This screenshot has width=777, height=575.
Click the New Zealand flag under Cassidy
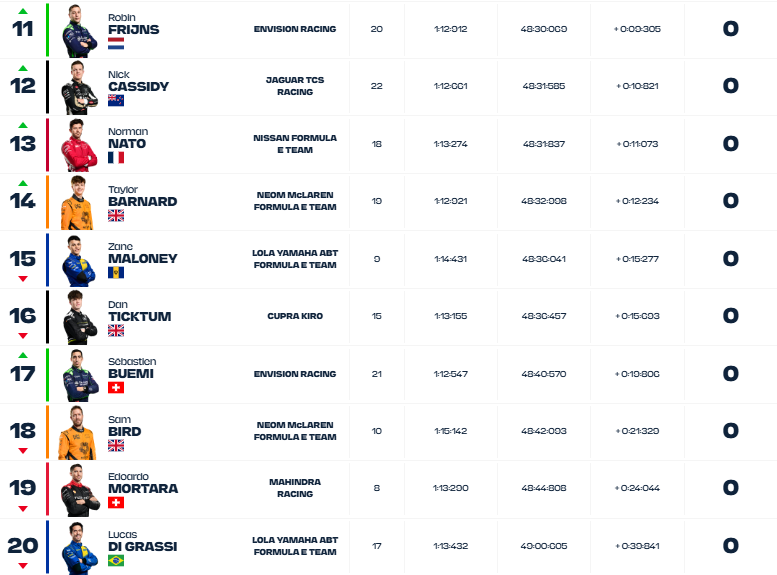116,101
